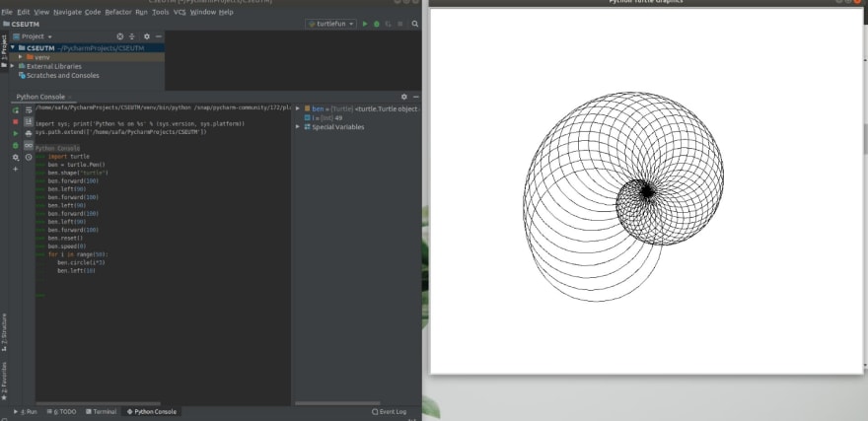Click collapse all icon in Project panel header
The height and width of the screenshot is (421, 868).
[x=132, y=36]
